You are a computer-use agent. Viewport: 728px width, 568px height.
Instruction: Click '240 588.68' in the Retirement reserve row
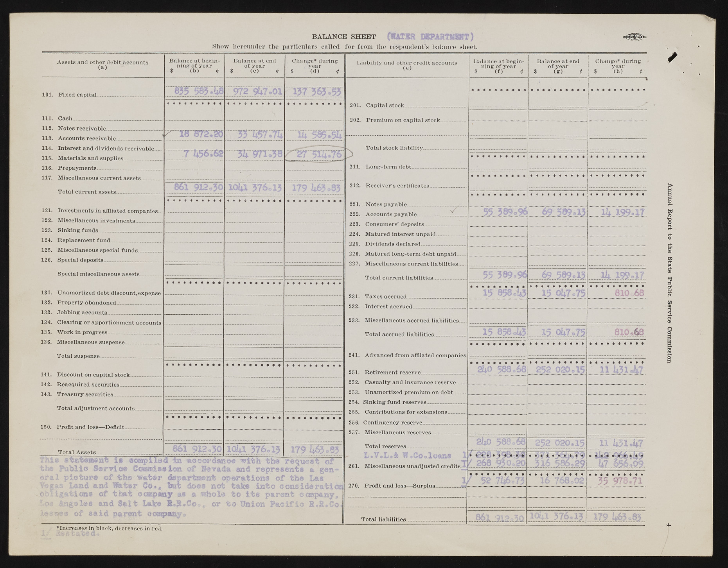click(502, 370)
